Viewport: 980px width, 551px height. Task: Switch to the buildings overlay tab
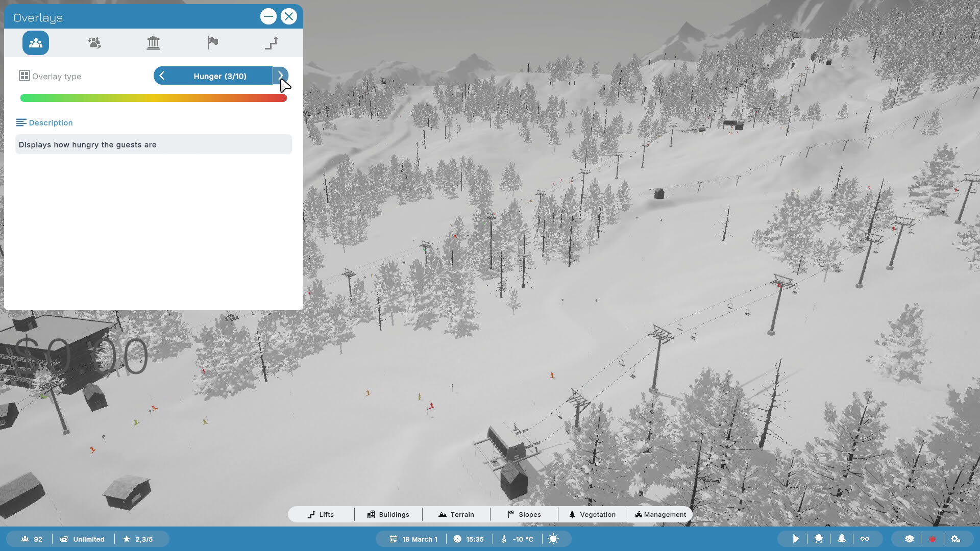click(153, 43)
